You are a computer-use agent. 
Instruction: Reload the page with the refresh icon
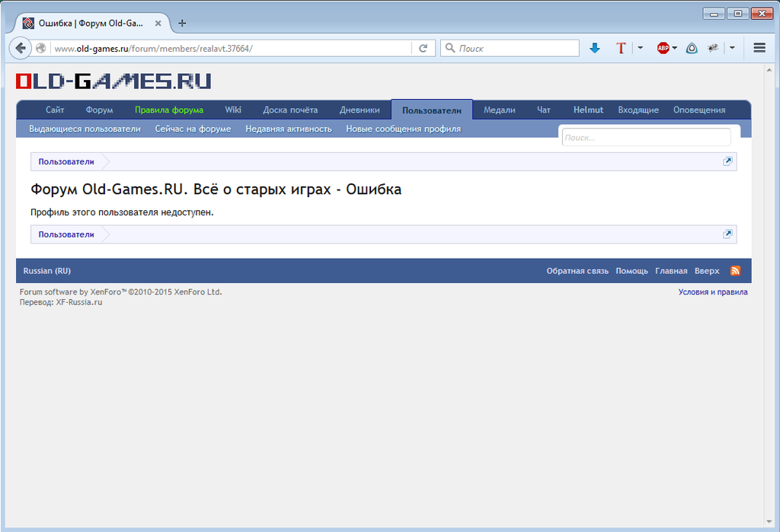(424, 47)
